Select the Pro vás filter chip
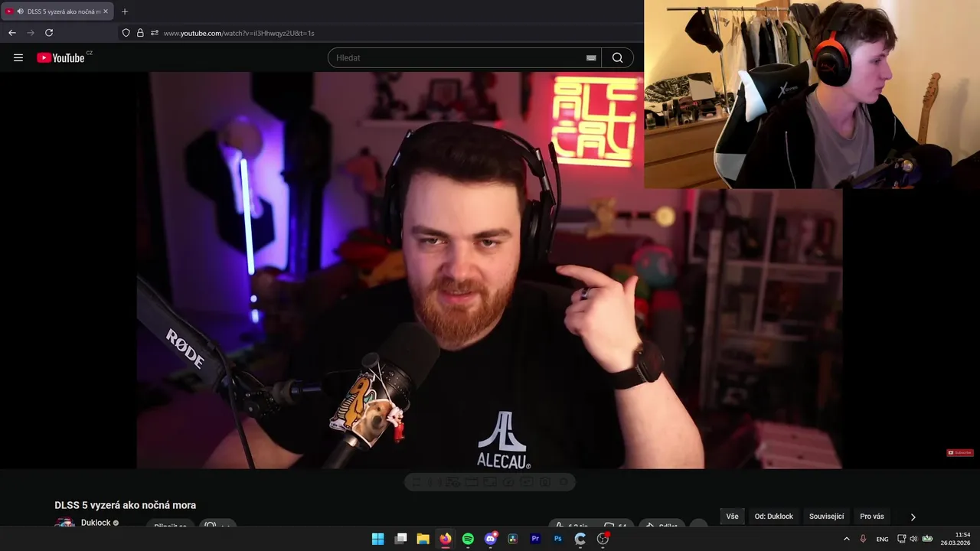The height and width of the screenshot is (551, 980). point(872,517)
